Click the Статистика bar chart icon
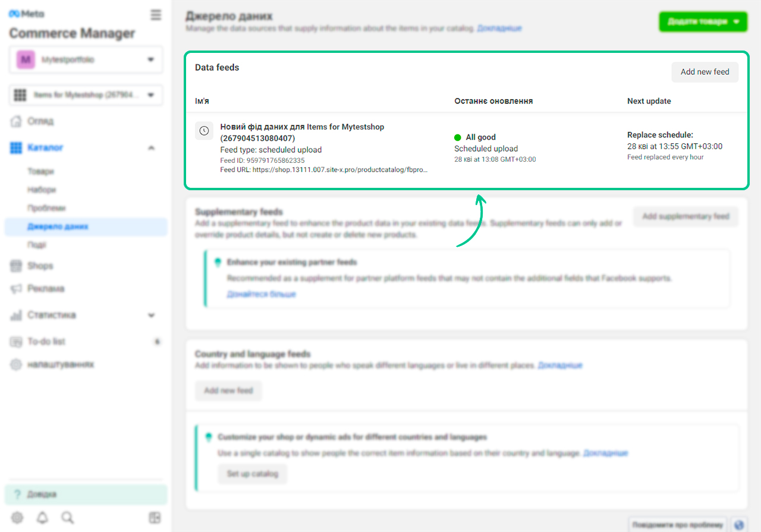The image size is (761, 532). [16, 315]
